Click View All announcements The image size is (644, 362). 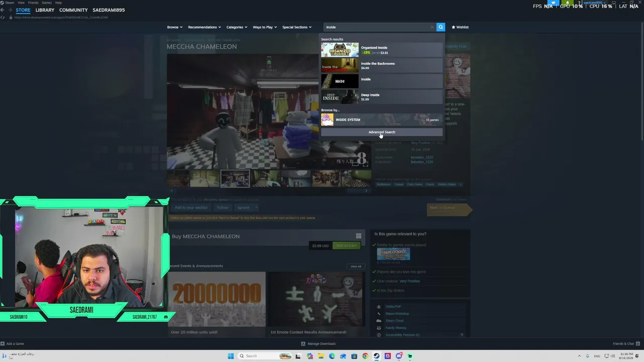(356, 266)
